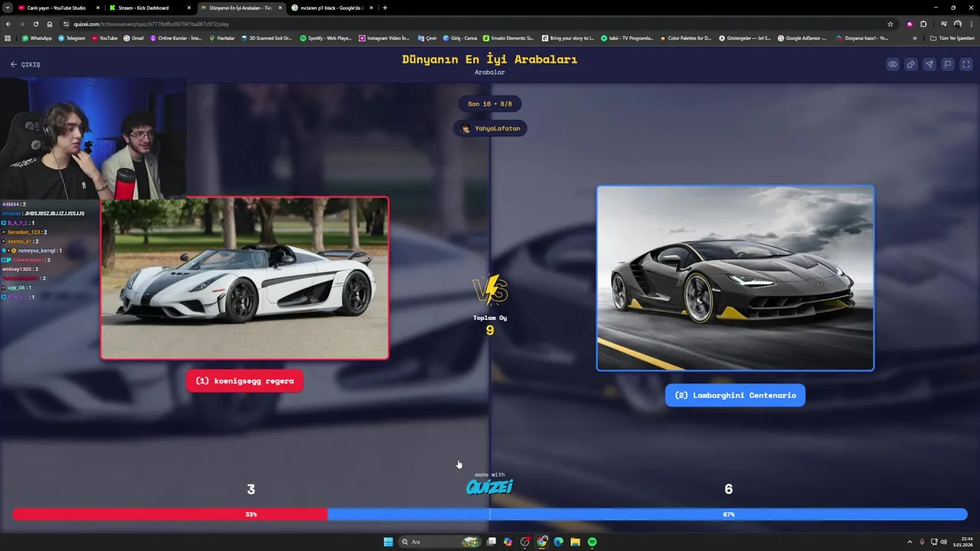Copy the quiz link with chain icon

click(911, 64)
